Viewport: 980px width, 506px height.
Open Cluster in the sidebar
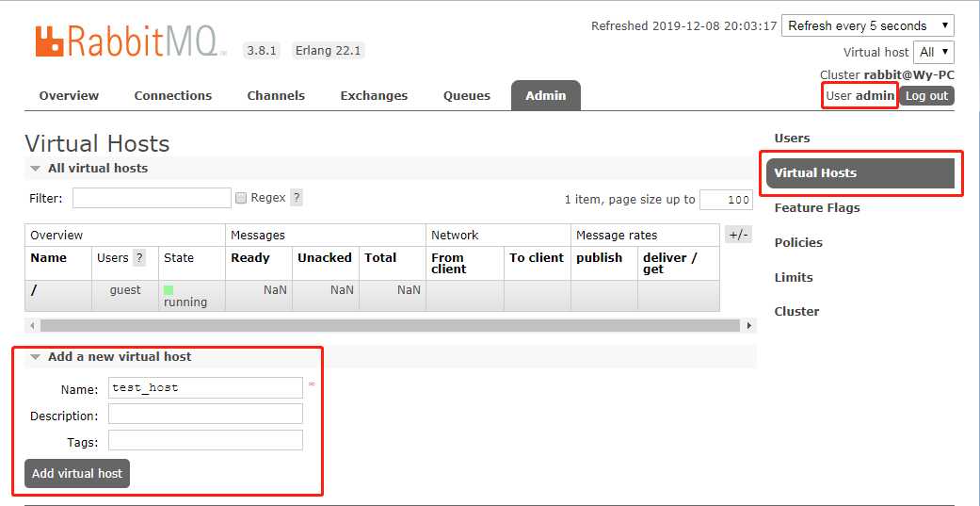tap(796, 312)
